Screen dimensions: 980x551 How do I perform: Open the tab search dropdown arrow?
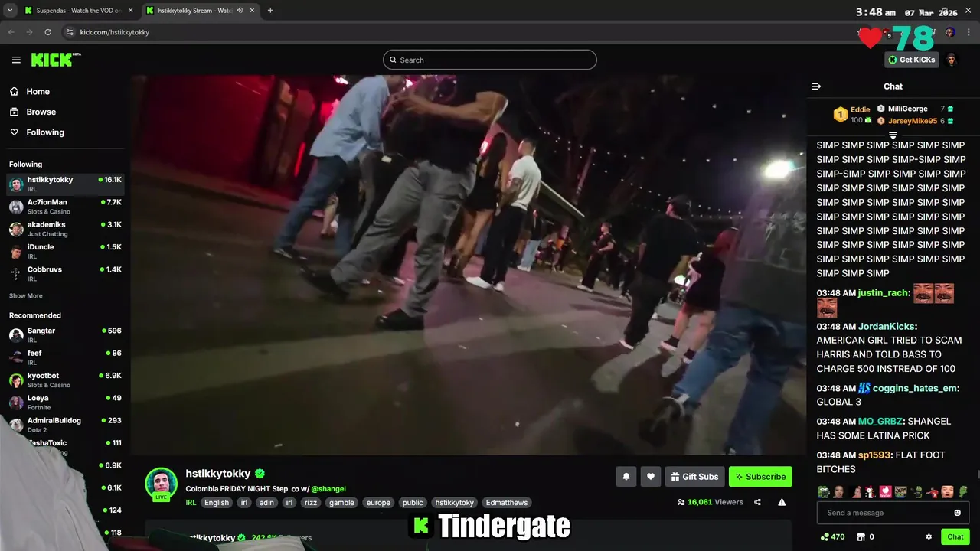coord(10,11)
